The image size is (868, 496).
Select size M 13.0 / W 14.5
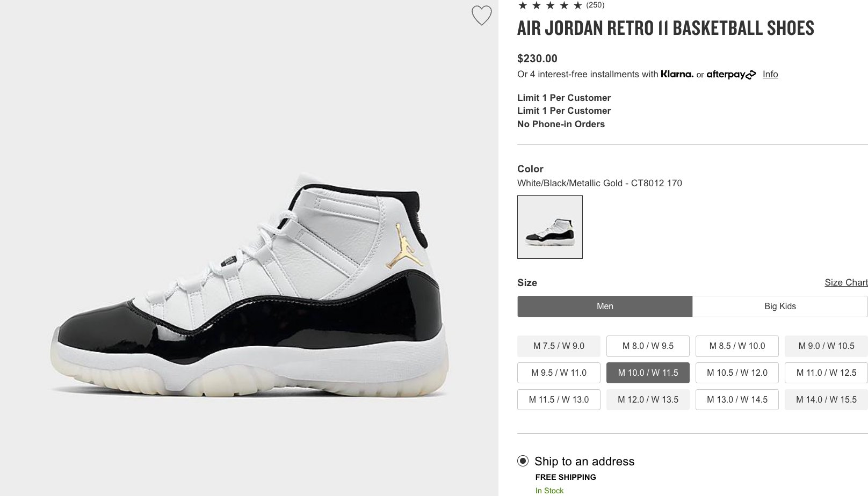737,400
